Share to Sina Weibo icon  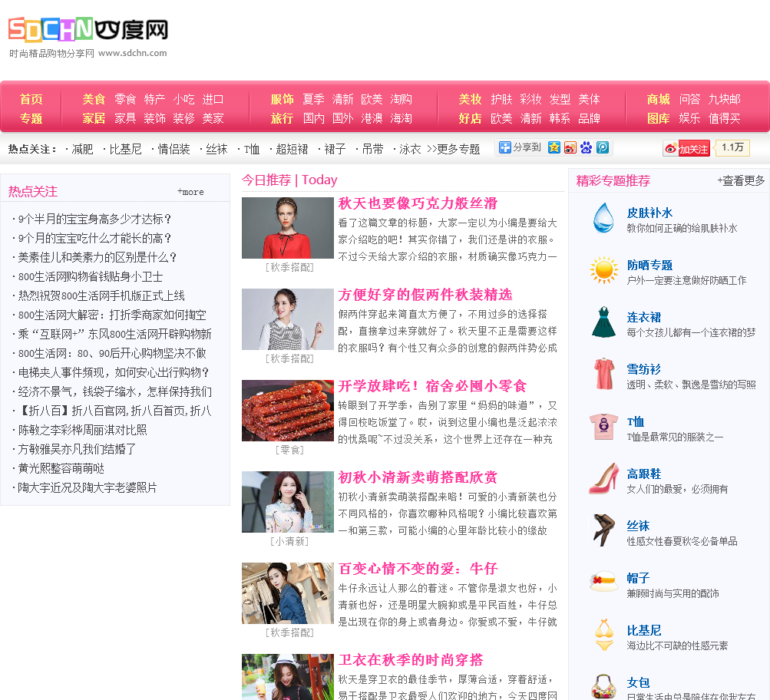tap(570, 147)
